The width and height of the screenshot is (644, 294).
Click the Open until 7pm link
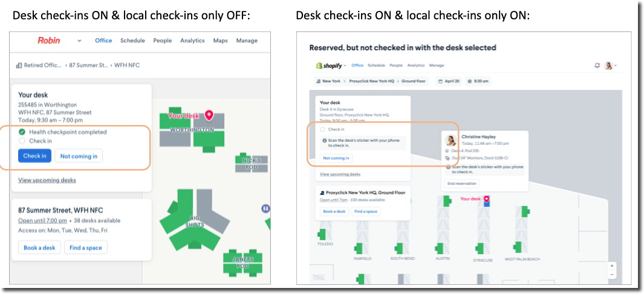click(x=333, y=200)
